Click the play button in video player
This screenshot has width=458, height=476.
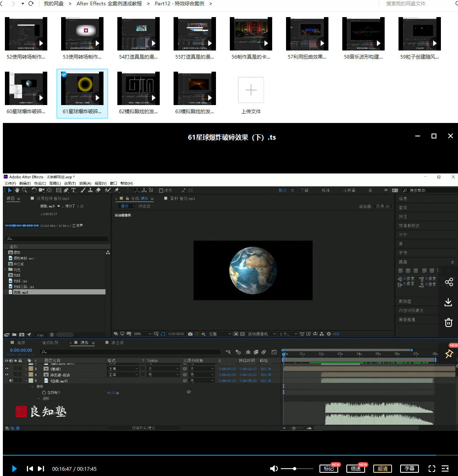[14, 469]
